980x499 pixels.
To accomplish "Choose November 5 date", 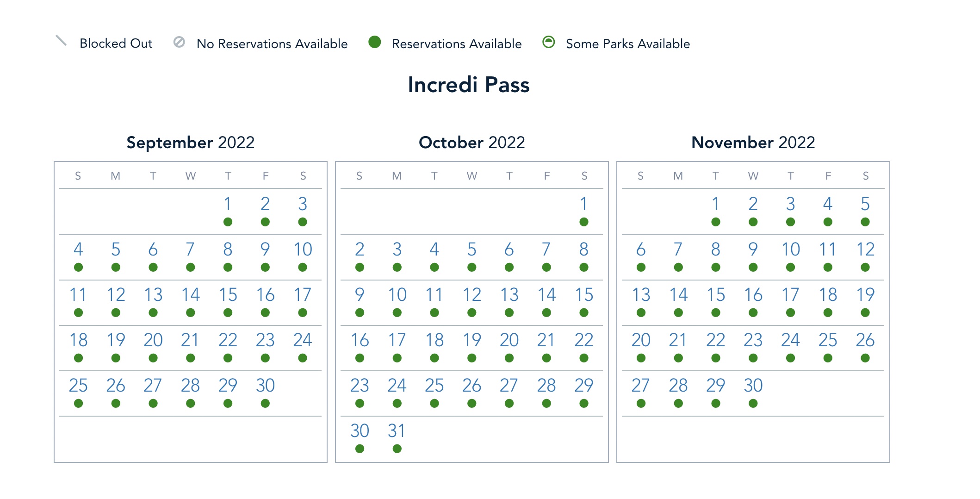I will click(x=865, y=204).
